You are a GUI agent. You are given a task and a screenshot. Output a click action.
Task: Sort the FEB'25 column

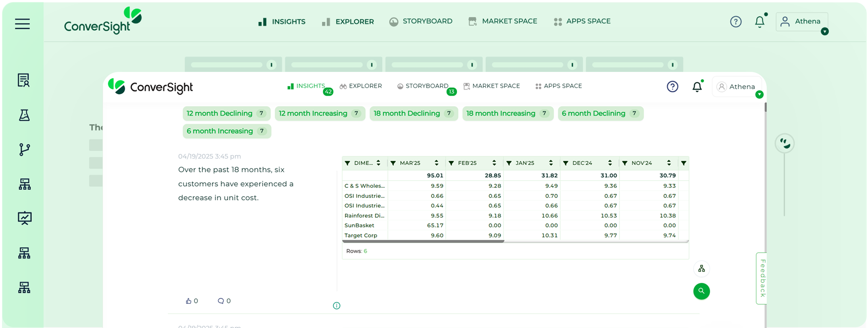pos(494,163)
